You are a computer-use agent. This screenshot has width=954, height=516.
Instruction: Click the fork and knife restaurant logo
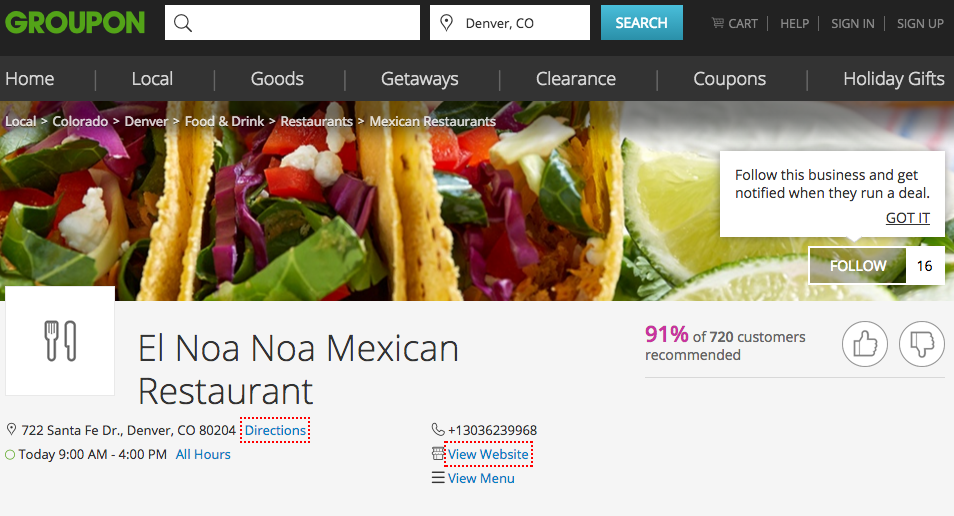(60, 341)
